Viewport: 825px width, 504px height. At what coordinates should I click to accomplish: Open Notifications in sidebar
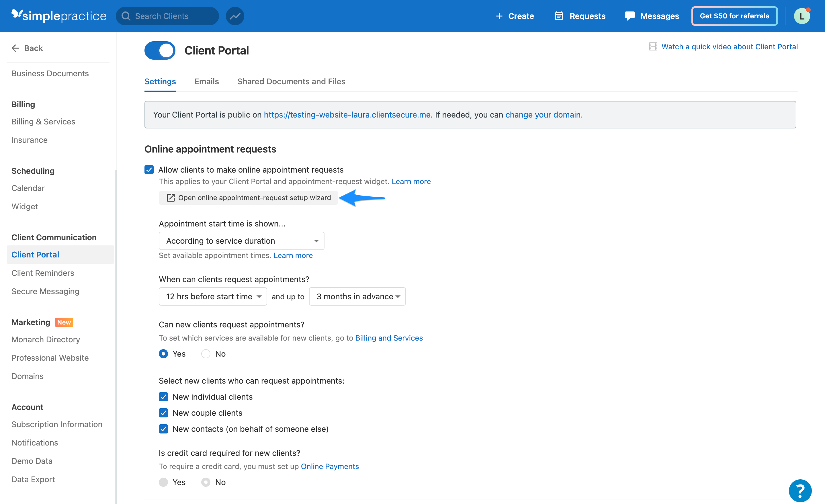click(35, 443)
